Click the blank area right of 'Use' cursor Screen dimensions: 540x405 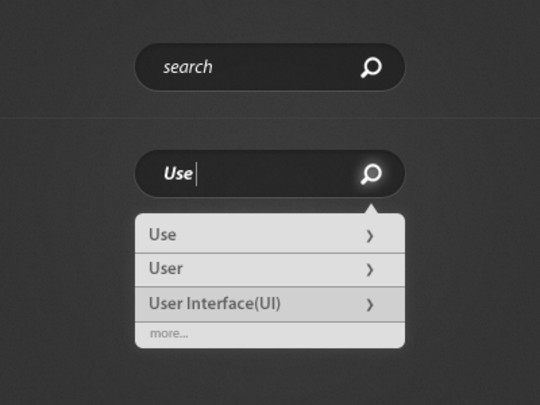coord(276,174)
